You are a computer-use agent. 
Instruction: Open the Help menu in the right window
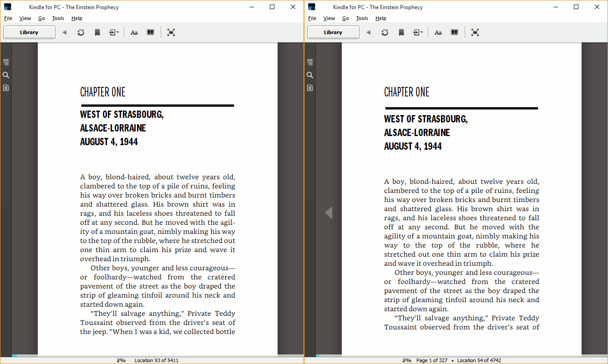coord(381,18)
